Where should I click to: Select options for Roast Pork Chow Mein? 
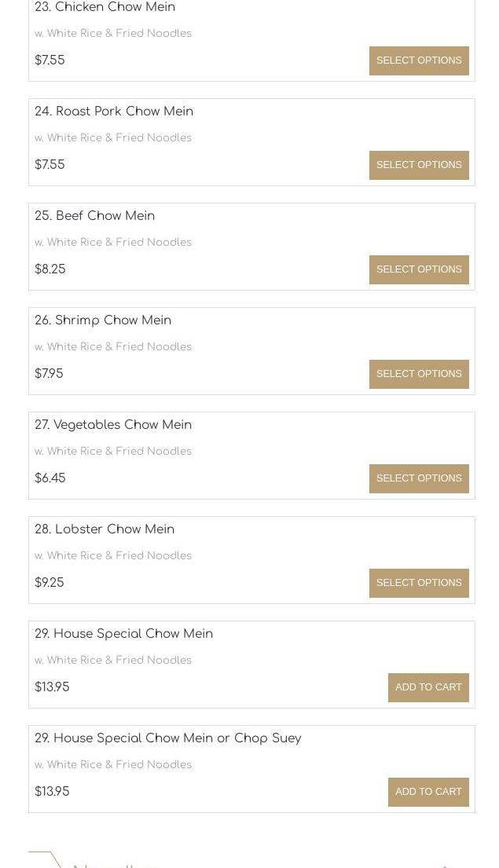point(419,165)
